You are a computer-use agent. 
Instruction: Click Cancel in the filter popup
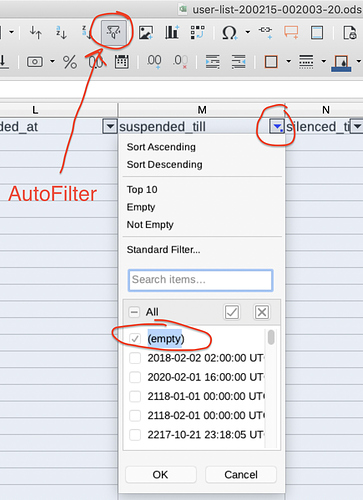tap(241, 474)
